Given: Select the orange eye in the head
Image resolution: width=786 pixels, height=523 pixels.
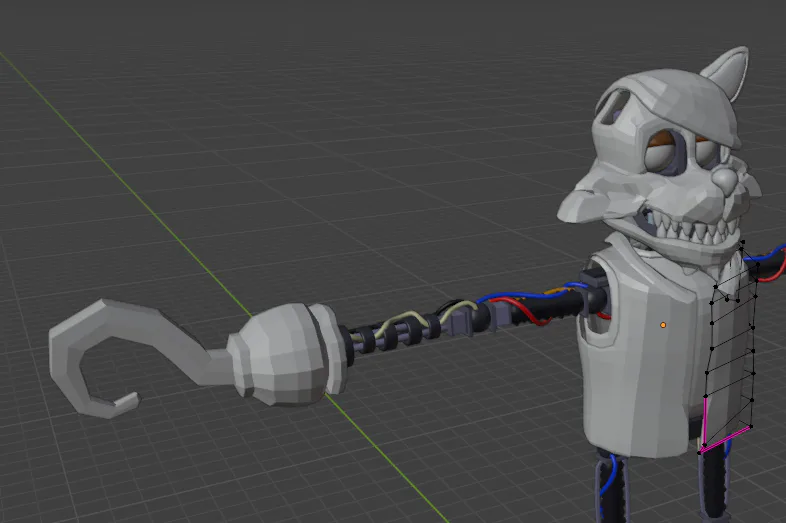Looking at the screenshot, I should point(663,148).
